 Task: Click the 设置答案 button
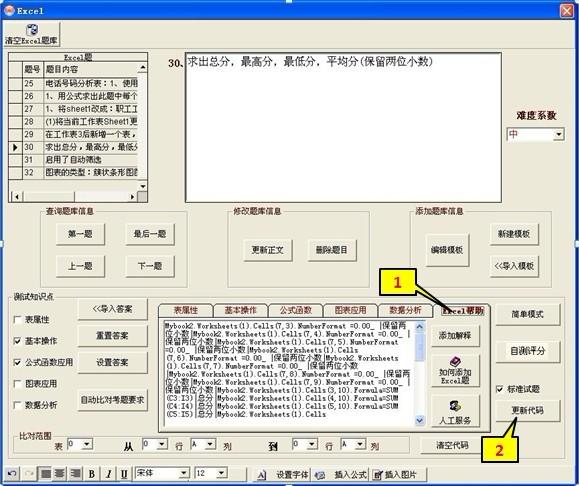113,363
